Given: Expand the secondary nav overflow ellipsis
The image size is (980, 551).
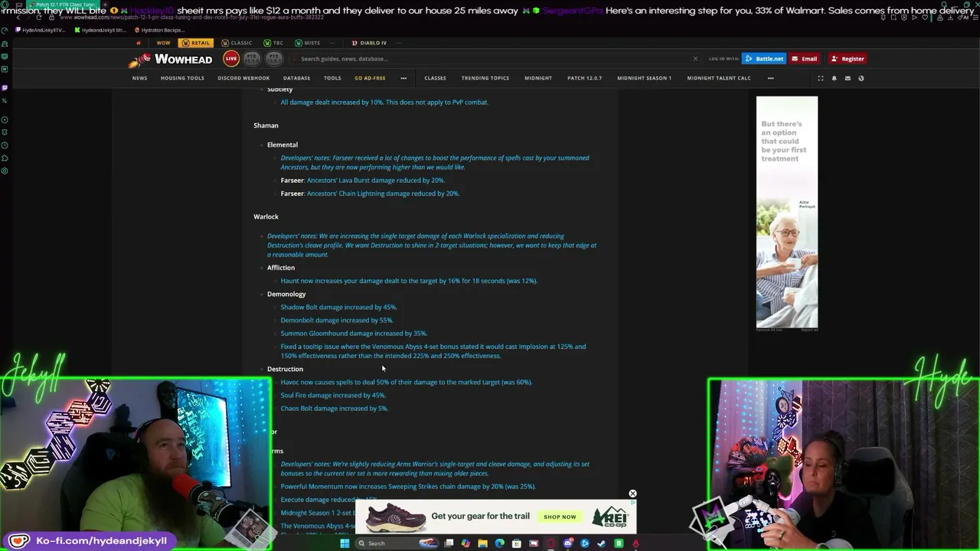Looking at the screenshot, I should click(x=770, y=78).
